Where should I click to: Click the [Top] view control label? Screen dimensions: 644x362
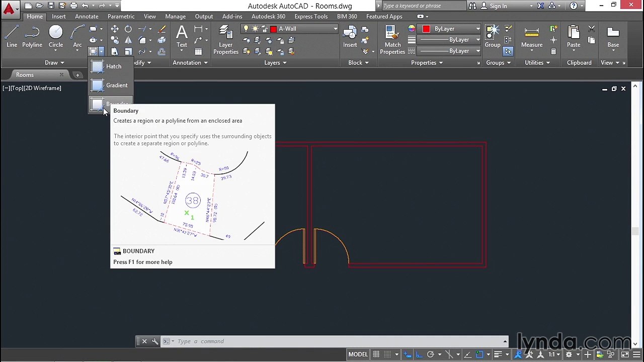click(x=17, y=88)
